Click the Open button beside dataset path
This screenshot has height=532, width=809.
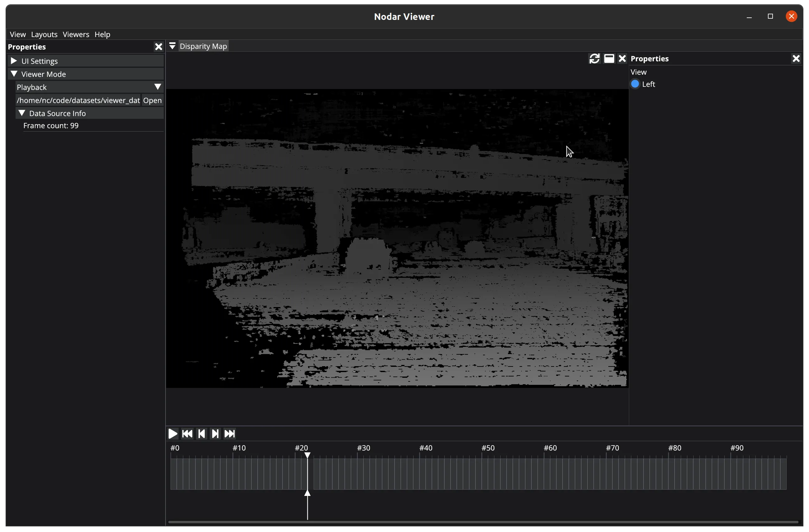[x=152, y=100]
